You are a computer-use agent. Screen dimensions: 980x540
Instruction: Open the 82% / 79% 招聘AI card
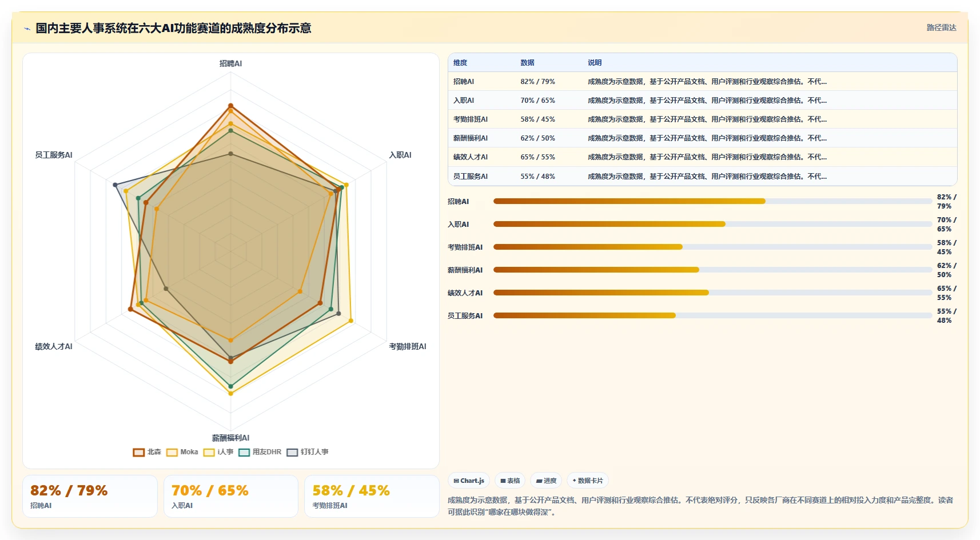tap(90, 496)
